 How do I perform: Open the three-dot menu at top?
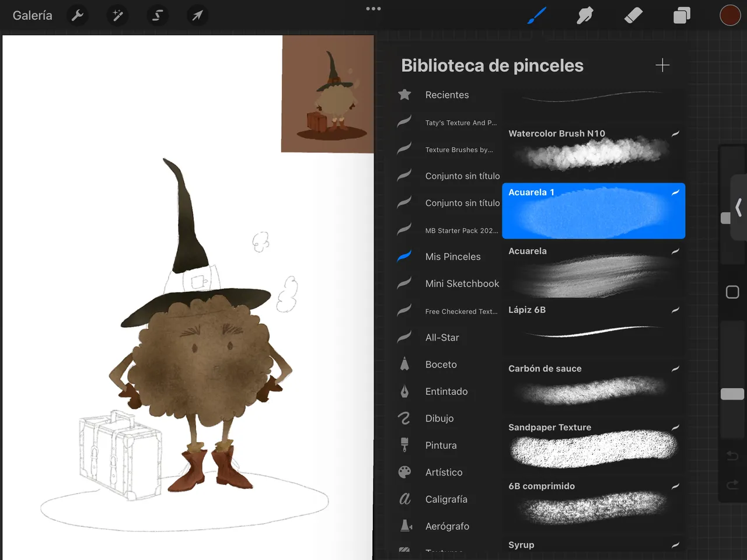373,9
